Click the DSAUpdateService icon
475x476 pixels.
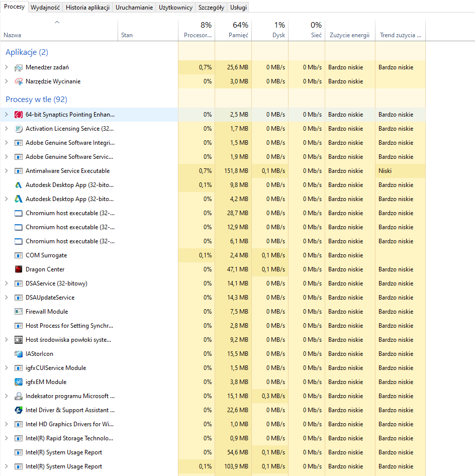[x=19, y=298]
